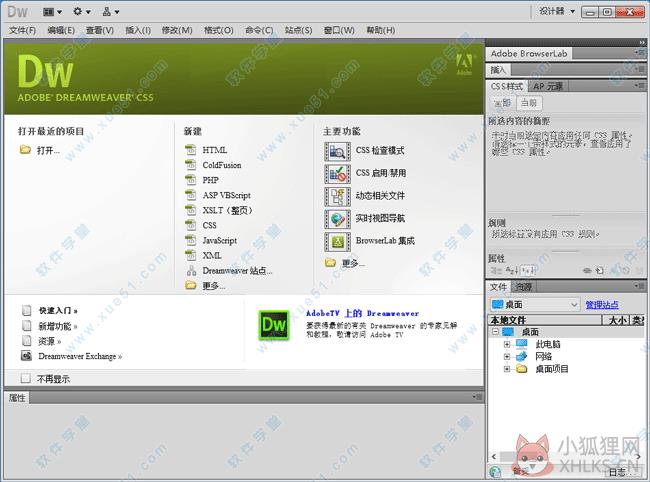Click the BrowserLab 集成 feature icon
Image resolution: width=650 pixels, height=482 pixels.
point(337,242)
